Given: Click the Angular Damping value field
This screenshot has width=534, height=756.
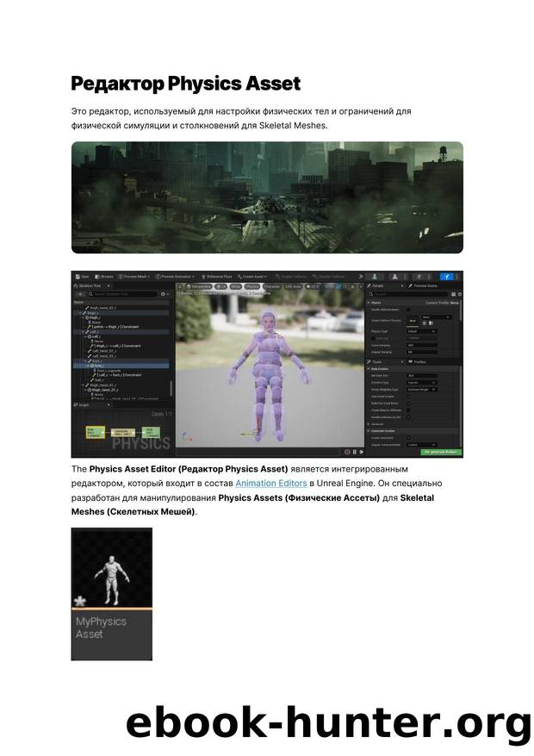Looking at the screenshot, I should tap(422, 352).
